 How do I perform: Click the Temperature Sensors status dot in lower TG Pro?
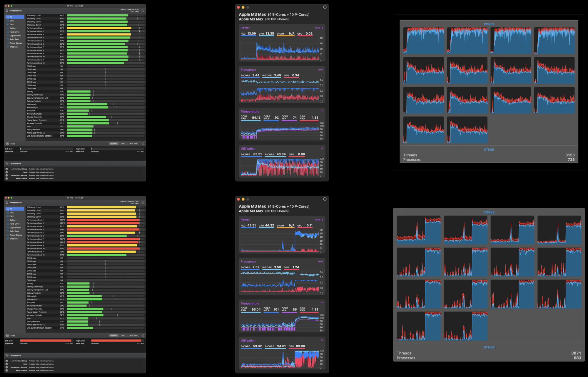pyautogui.click(x=7, y=367)
